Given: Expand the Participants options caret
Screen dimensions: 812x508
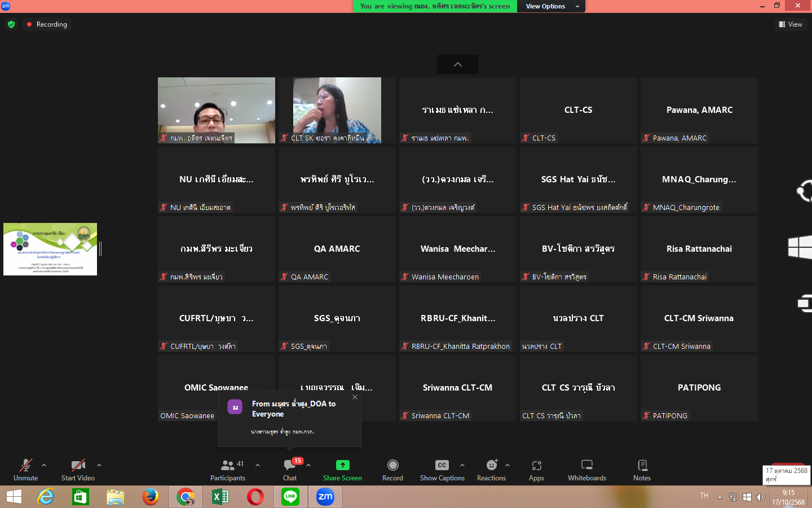Looking at the screenshot, I should (258, 465).
